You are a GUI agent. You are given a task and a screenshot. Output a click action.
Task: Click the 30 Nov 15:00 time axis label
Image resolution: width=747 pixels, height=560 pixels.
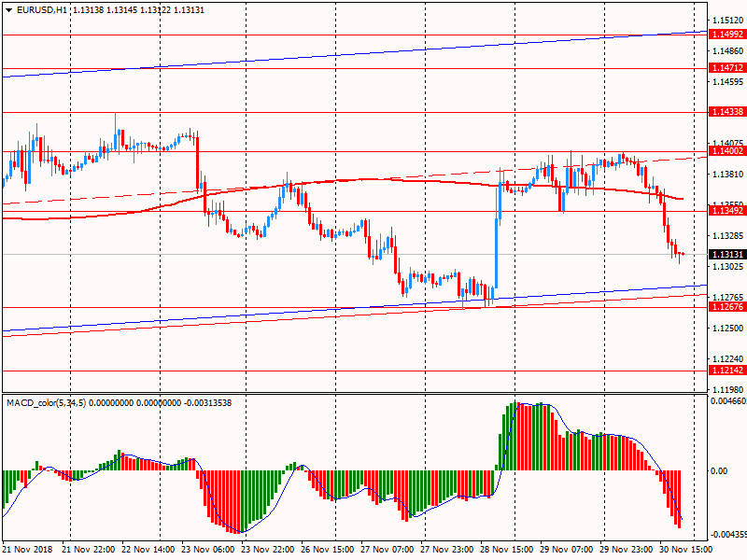[686, 549]
